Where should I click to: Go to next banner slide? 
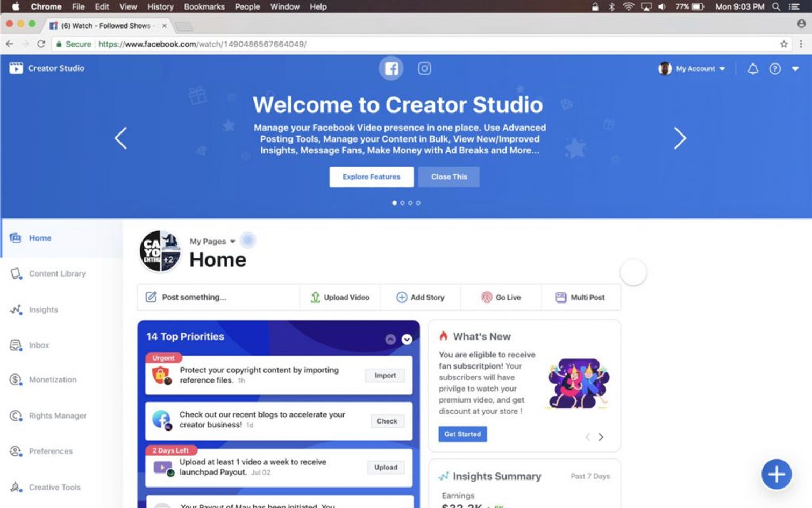coord(680,138)
